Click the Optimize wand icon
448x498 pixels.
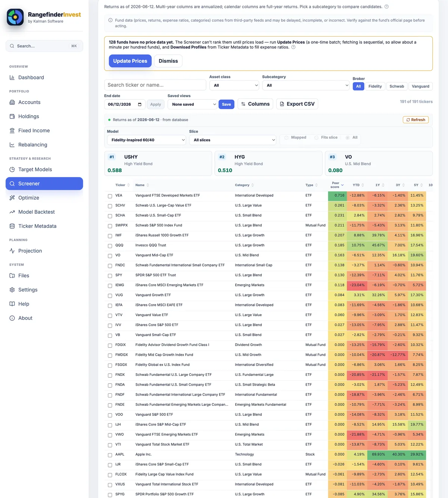(12, 198)
